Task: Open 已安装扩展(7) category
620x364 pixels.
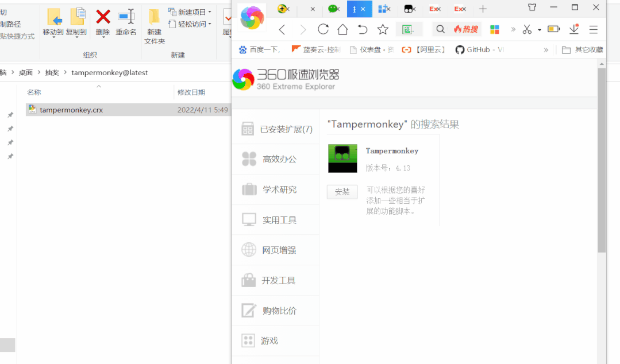Action: point(276,129)
